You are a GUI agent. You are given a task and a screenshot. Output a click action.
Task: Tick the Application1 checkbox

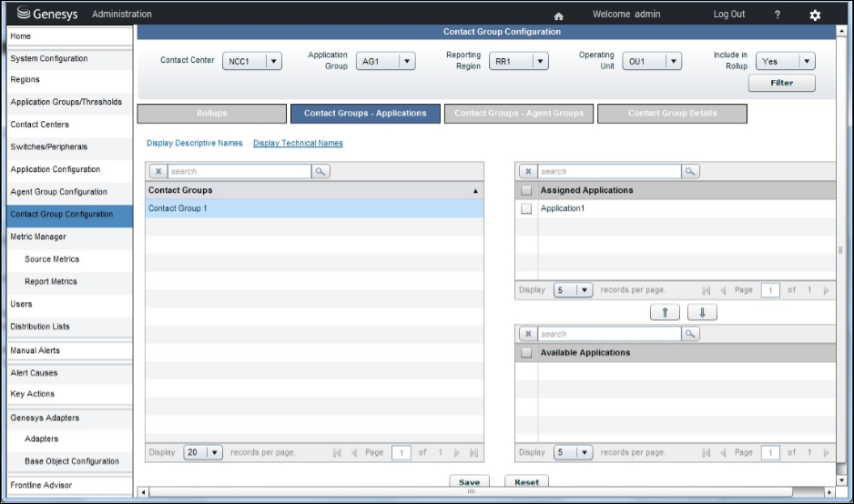click(x=526, y=208)
